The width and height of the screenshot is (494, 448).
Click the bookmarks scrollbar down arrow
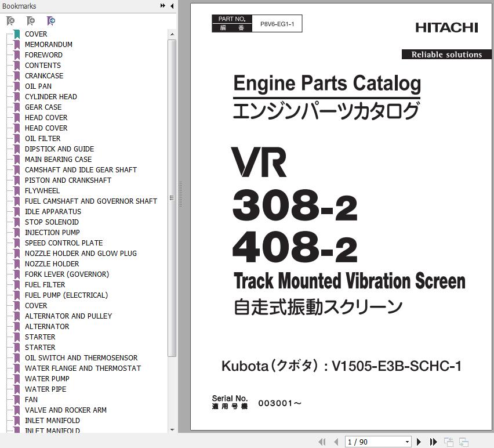tap(172, 429)
